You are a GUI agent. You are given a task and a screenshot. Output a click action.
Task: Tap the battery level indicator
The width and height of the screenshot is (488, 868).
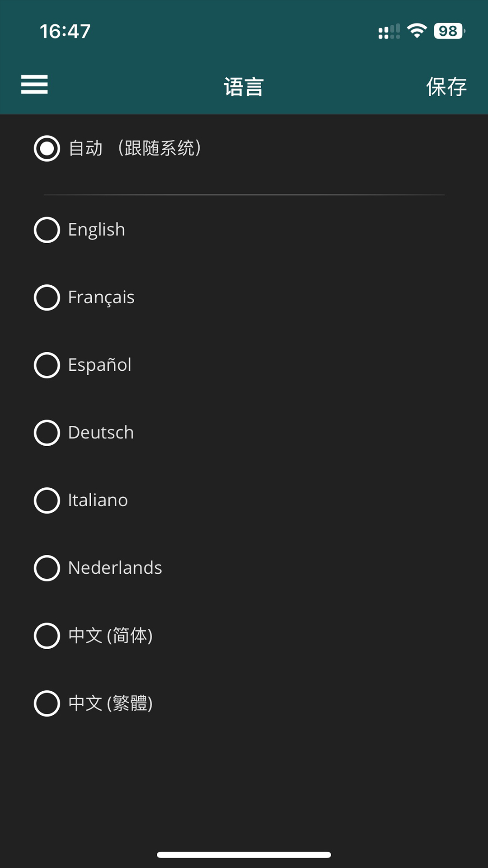449,31
